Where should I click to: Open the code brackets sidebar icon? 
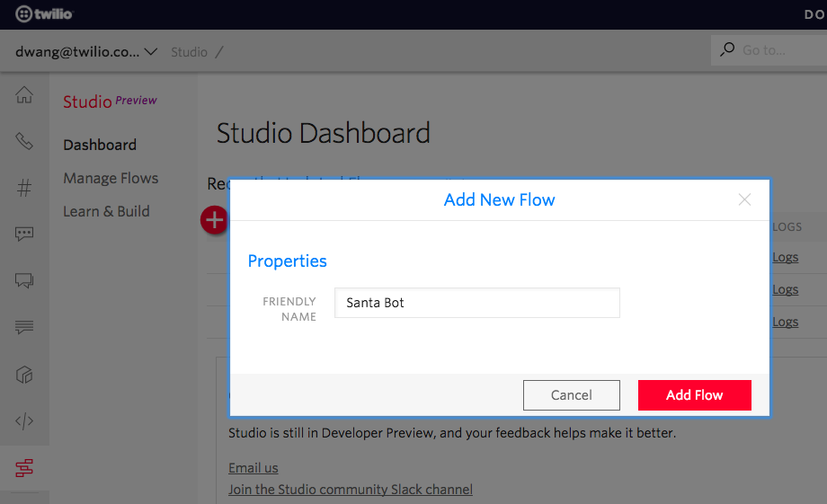24,420
